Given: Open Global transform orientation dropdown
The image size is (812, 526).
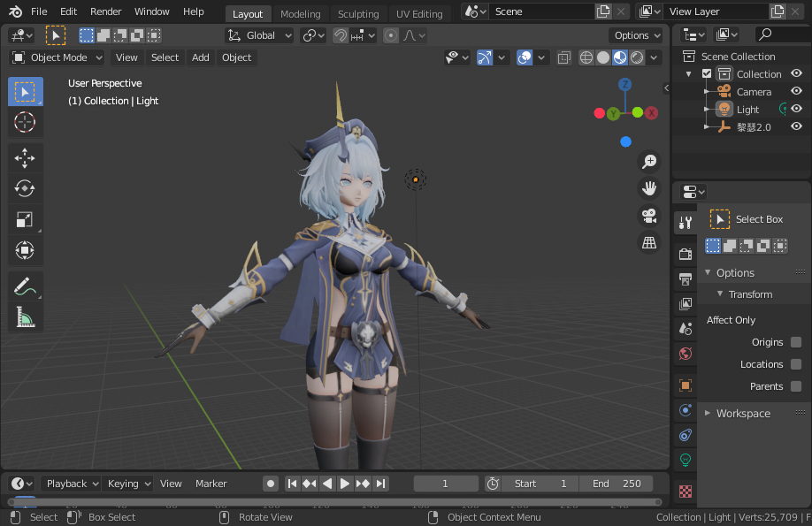Looking at the screenshot, I should pyautogui.click(x=260, y=35).
